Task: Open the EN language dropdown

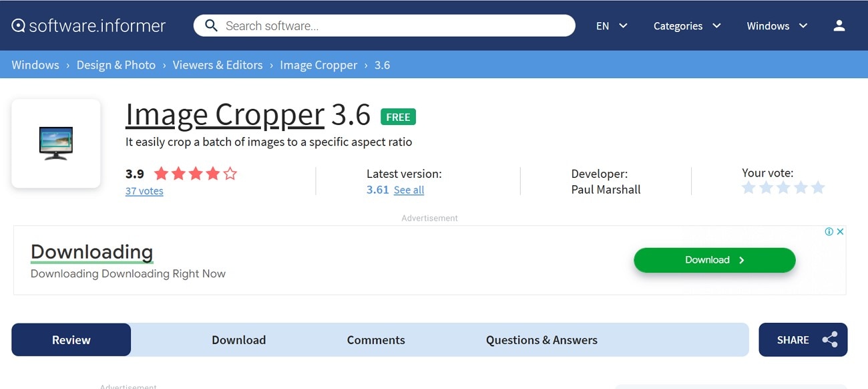Action: pyautogui.click(x=612, y=25)
